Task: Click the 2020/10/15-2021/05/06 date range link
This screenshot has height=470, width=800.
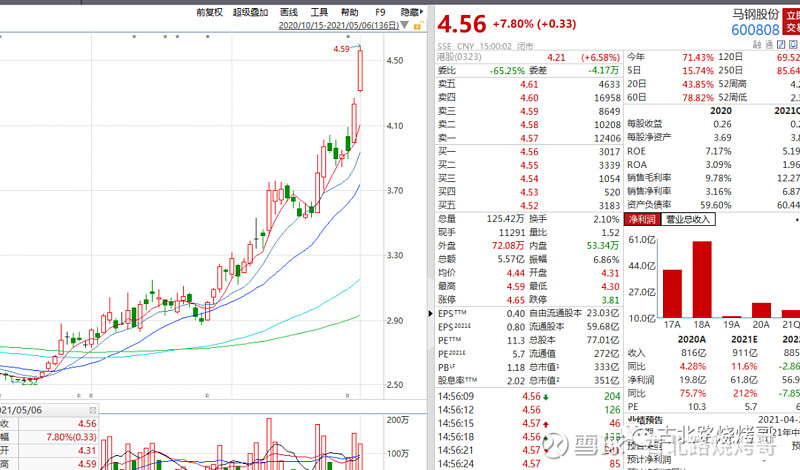Action: tap(338, 25)
